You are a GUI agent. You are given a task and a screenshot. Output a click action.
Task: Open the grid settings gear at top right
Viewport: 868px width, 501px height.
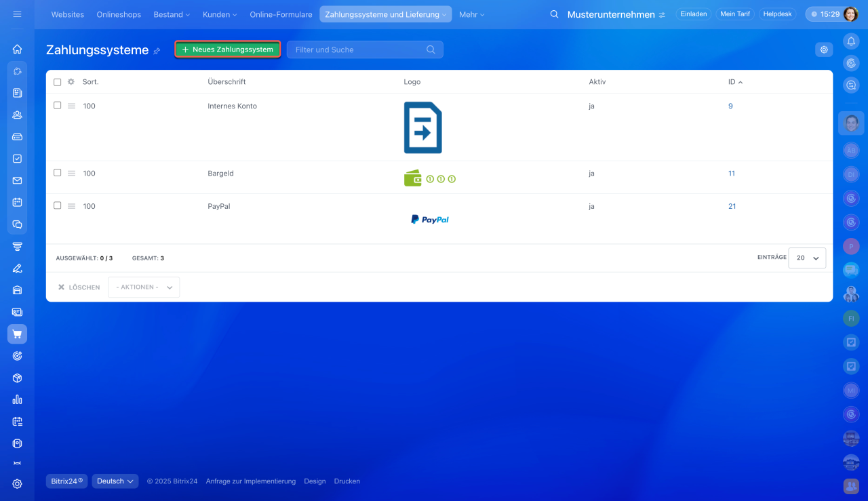[824, 49]
